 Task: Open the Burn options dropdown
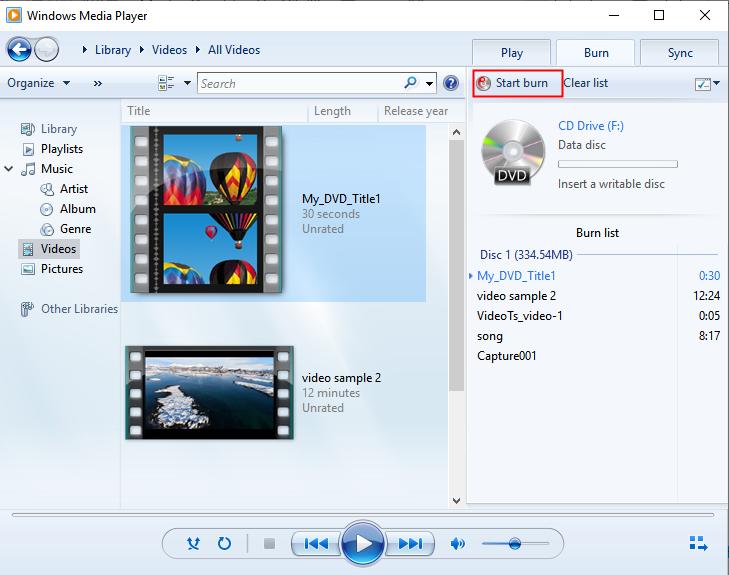point(706,84)
